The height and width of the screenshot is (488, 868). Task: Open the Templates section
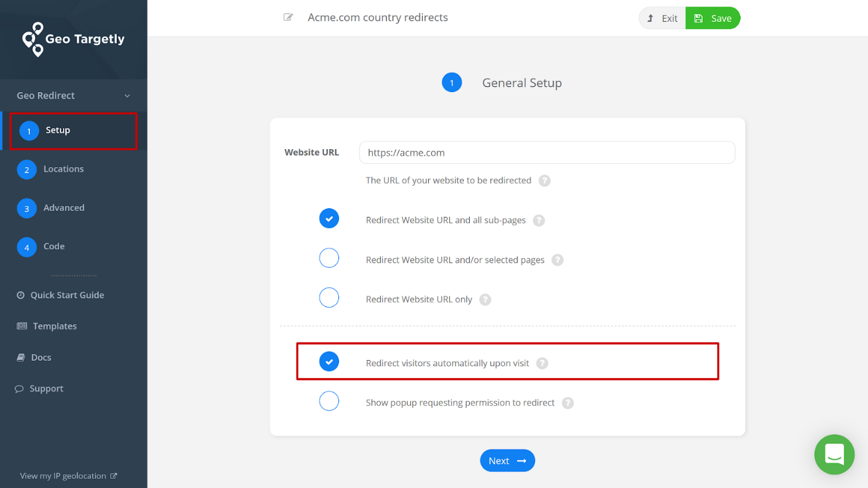click(54, 326)
